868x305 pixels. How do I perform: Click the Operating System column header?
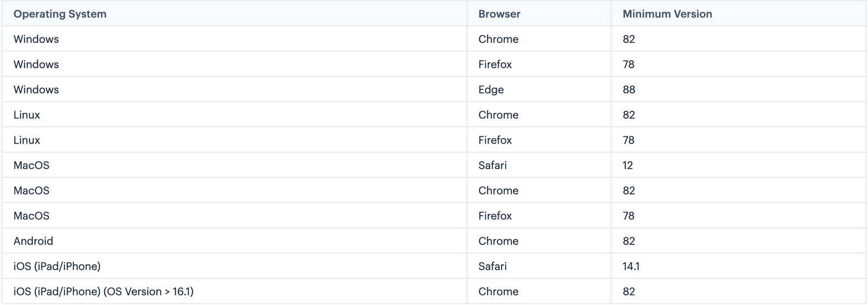[x=60, y=14]
